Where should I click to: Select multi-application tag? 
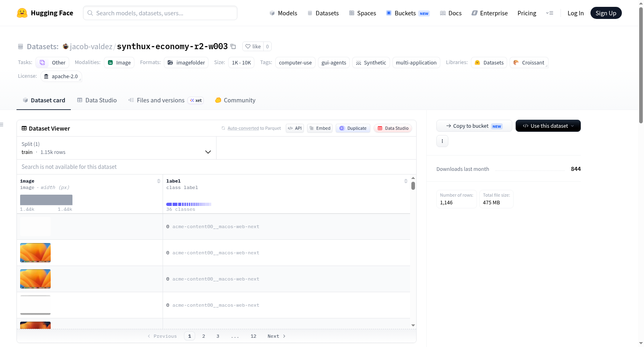pos(416,62)
